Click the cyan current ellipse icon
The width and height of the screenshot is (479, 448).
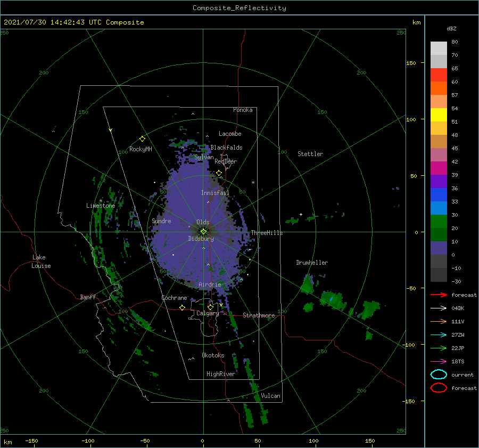[x=439, y=374]
